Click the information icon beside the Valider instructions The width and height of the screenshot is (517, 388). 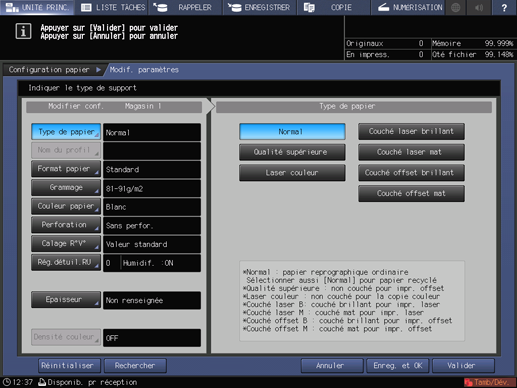click(x=23, y=32)
